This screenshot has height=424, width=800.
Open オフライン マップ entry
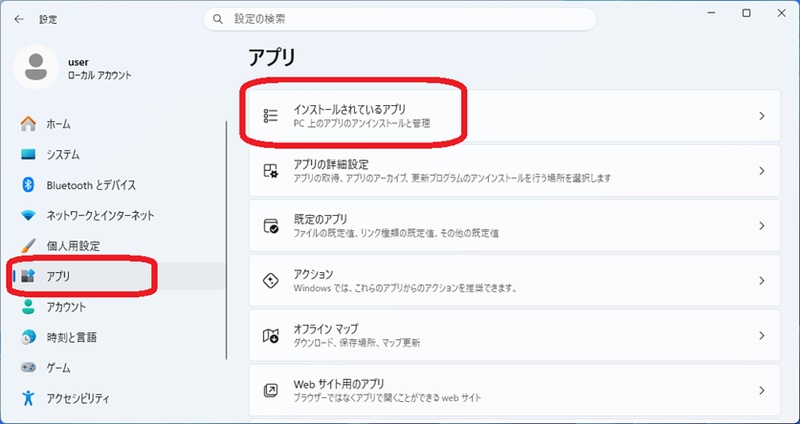click(x=514, y=336)
